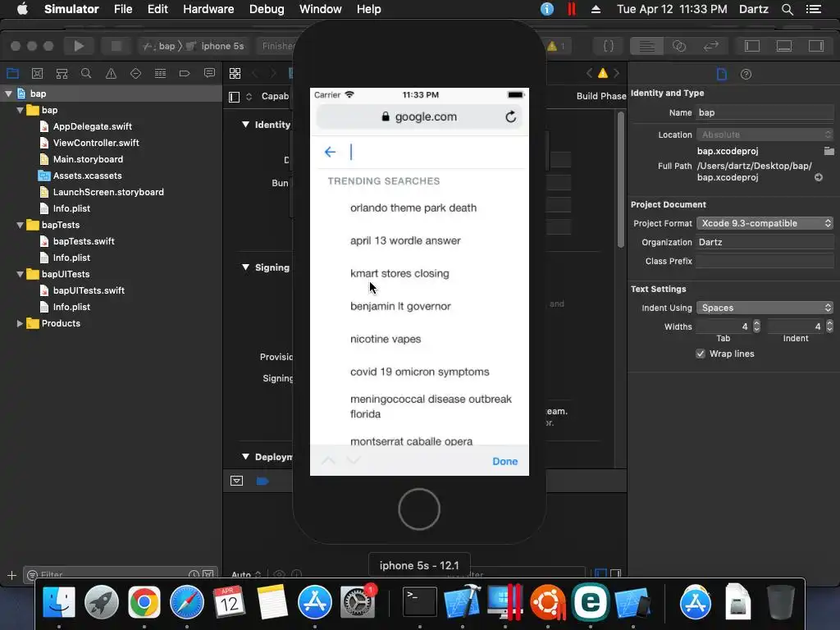840x630 pixels.
Task: Open the Project navigator folder icon
Action: (12, 73)
